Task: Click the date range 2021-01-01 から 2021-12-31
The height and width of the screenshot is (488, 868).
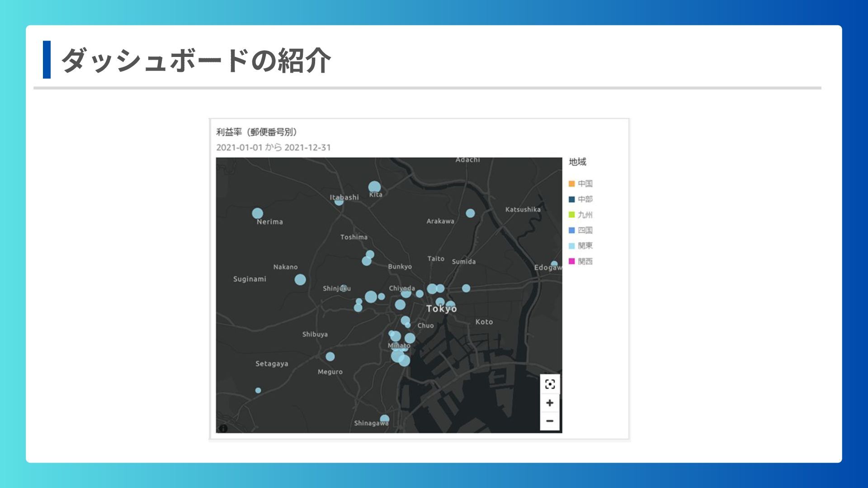Action: (x=274, y=147)
